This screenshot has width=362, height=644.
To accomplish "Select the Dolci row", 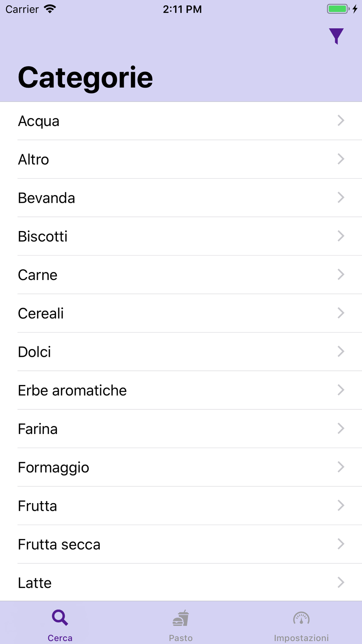I will 181,352.
